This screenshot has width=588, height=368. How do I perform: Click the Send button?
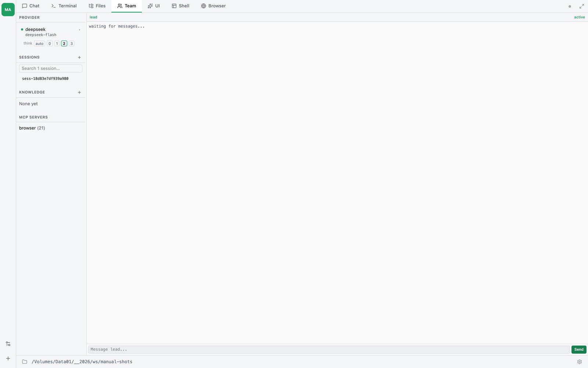pos(579,350)
